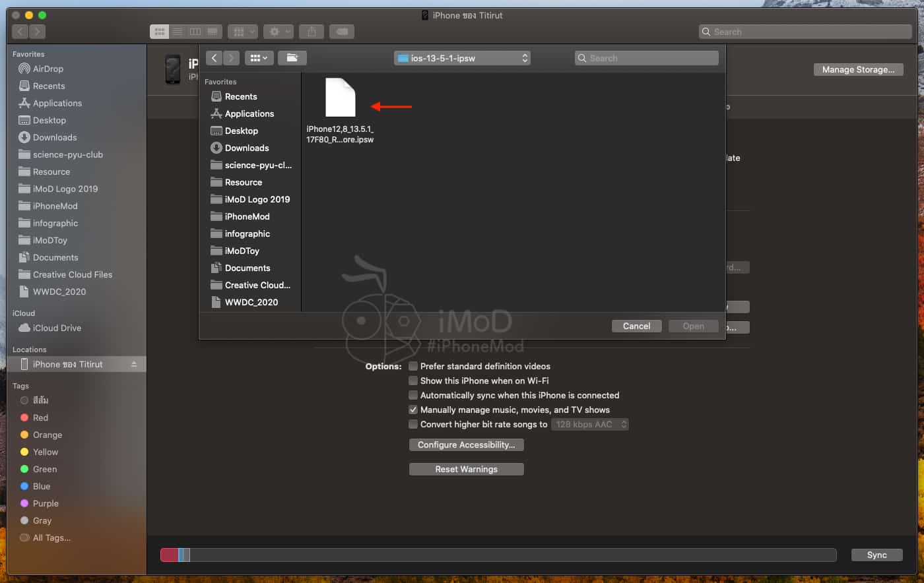Toggle Show this iPhone when on Wi-Fi

(413, 381)
